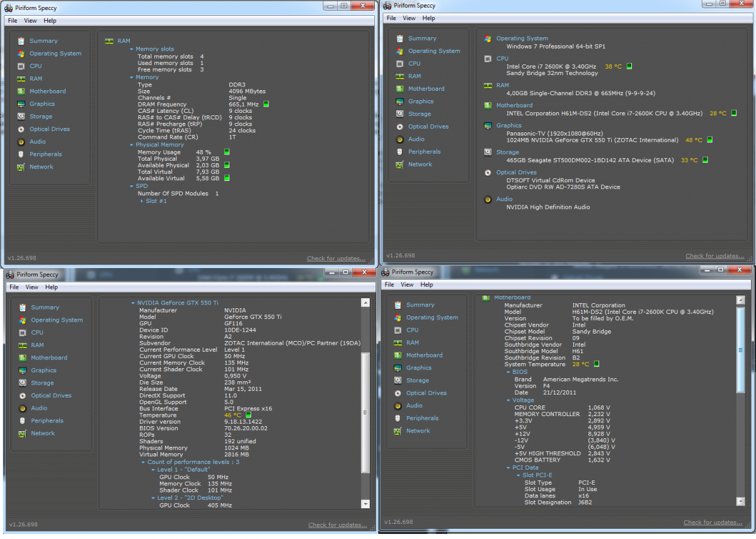
Task: Click System Temperature indicator beside 28 °C in bottom-right
Action: coord(597,364)
